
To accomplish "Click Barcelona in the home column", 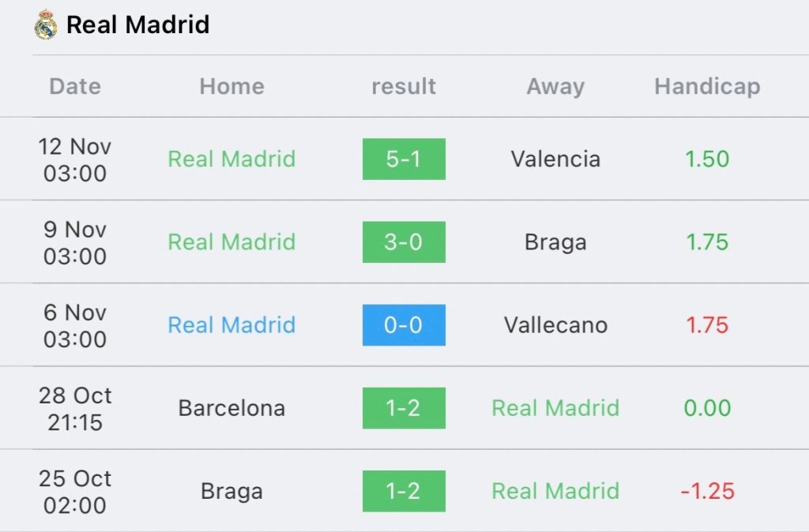I will [231, 408].
